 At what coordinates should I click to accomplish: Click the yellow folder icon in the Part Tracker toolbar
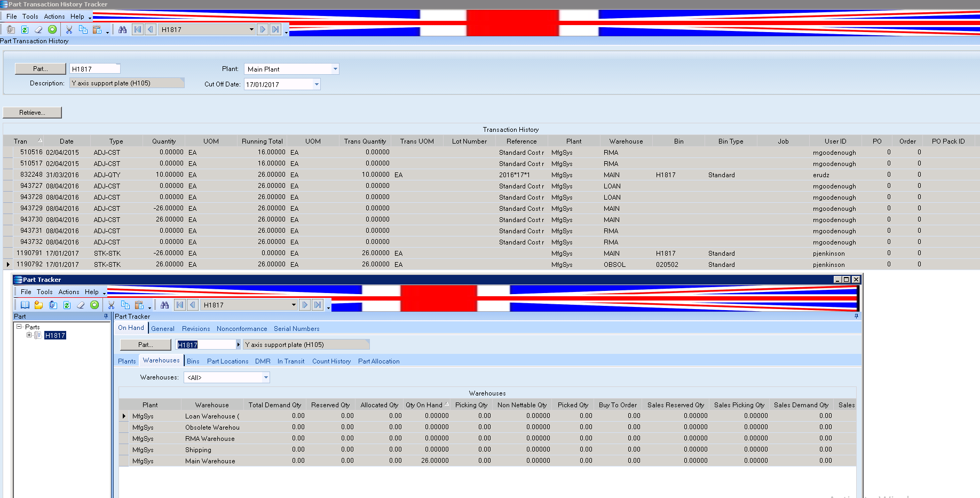click(x=38, y=305)
